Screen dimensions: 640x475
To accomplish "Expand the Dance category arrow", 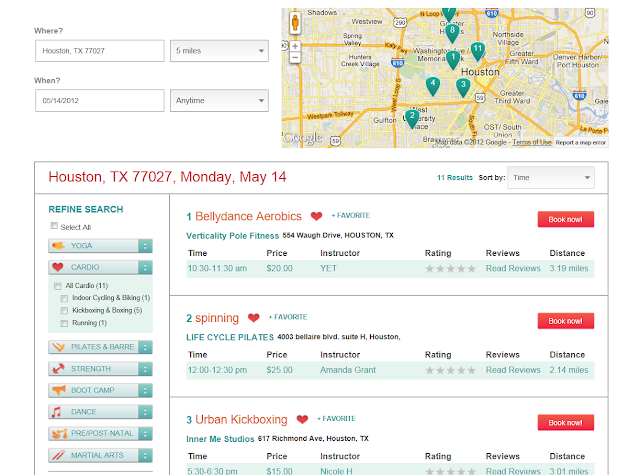I will tap(145, 412).
